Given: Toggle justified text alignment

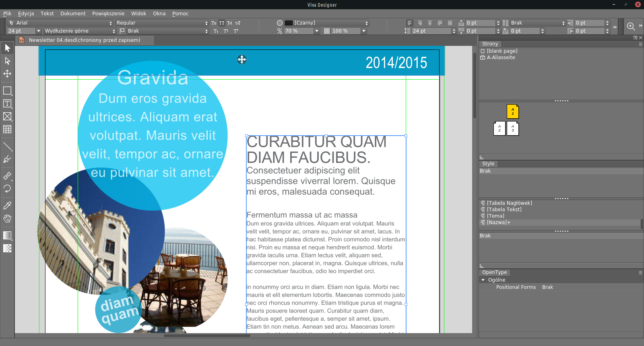Looking at the screenshot, I should pos(440,23).
